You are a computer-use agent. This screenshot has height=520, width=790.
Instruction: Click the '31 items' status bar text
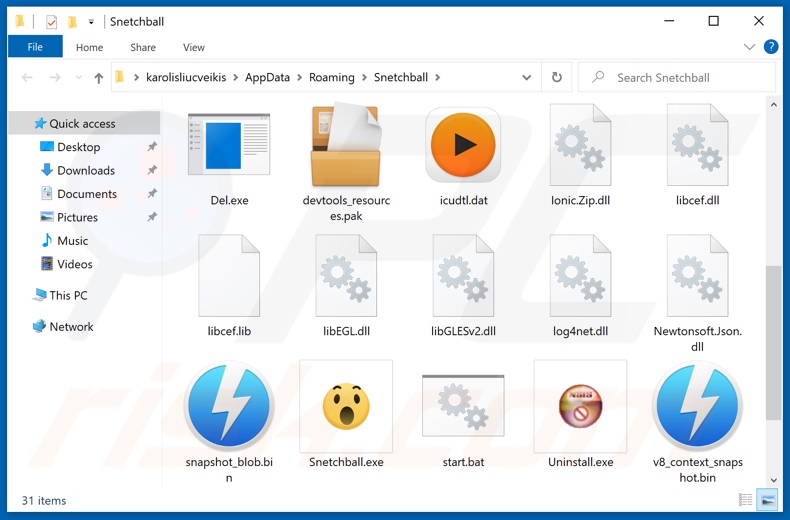(44, 500)
